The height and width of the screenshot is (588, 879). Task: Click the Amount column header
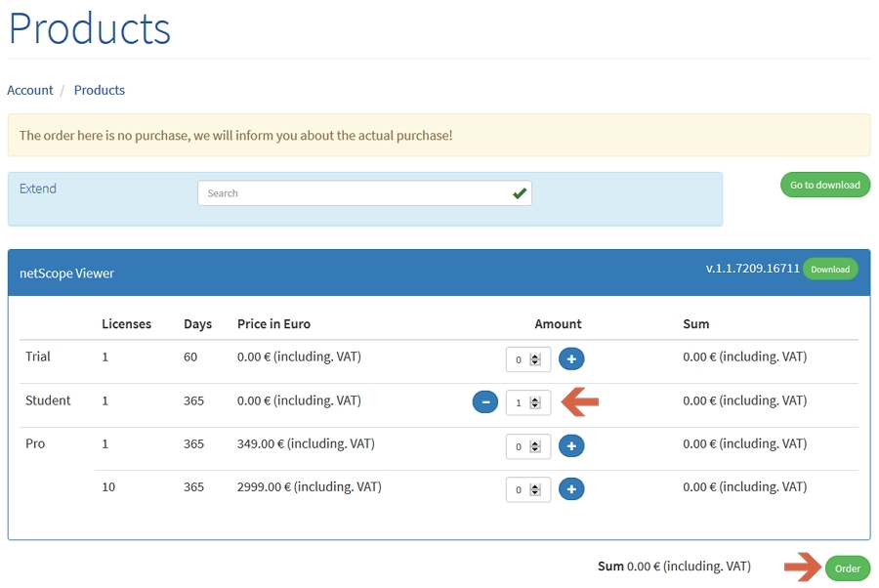pos(558,324)
